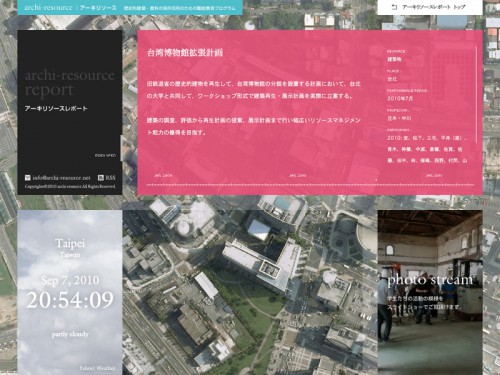
Task: Click the JAN. 2011 timeline label
Action: click(433, 175)
